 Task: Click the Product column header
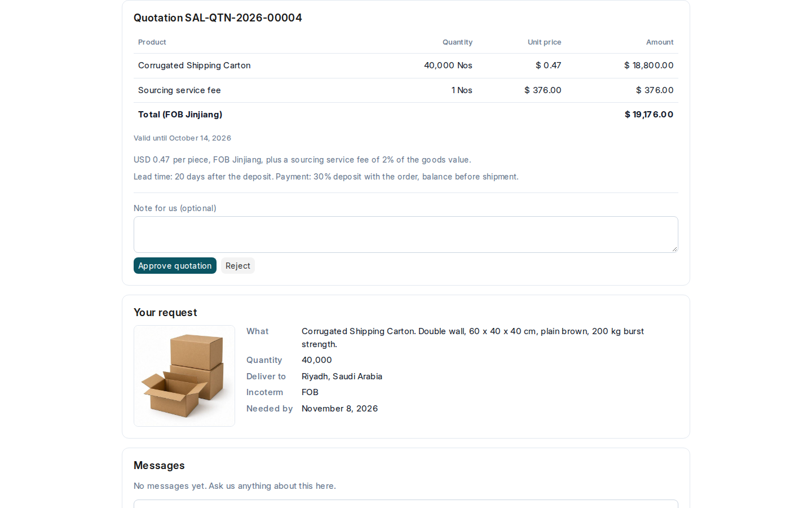(152, 42)
